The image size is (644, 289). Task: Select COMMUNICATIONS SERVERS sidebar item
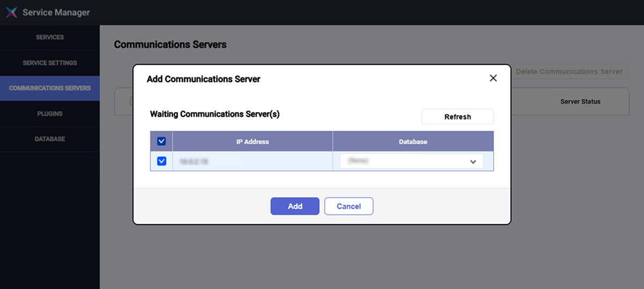point(50,88)
